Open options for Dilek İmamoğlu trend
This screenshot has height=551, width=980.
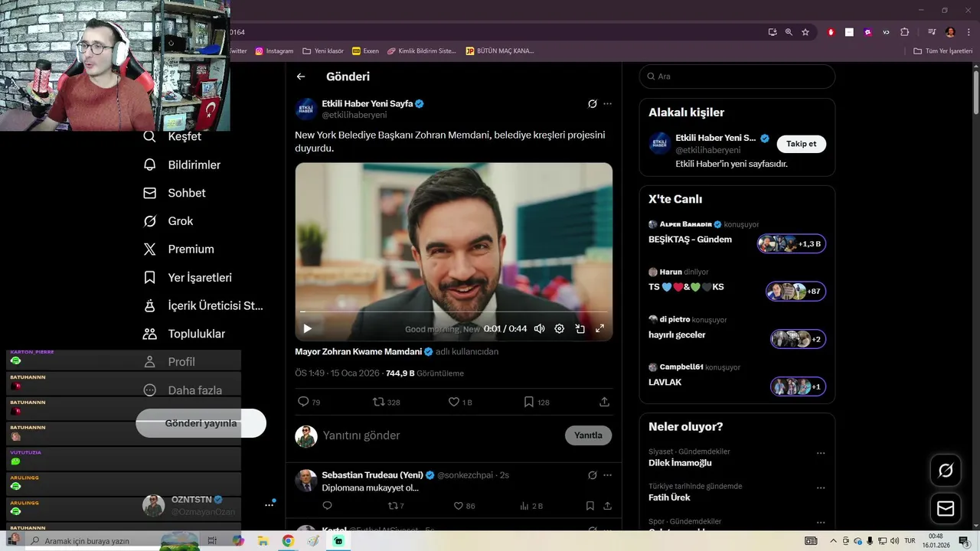(821, 453)
